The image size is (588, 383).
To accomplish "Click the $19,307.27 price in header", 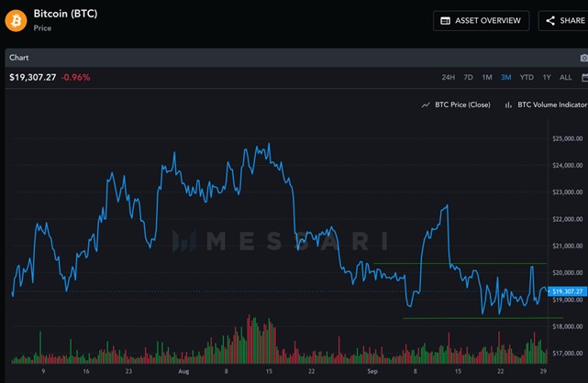I will click(33, 78).
